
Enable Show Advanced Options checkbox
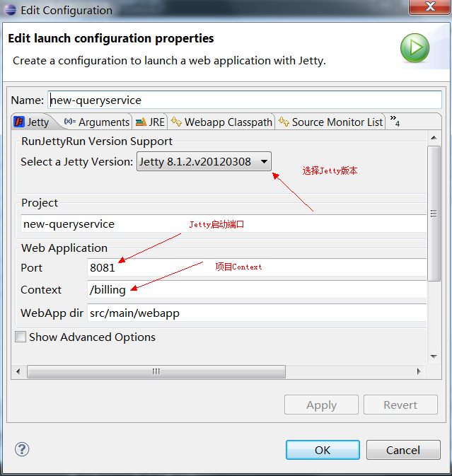coord(21,337)
